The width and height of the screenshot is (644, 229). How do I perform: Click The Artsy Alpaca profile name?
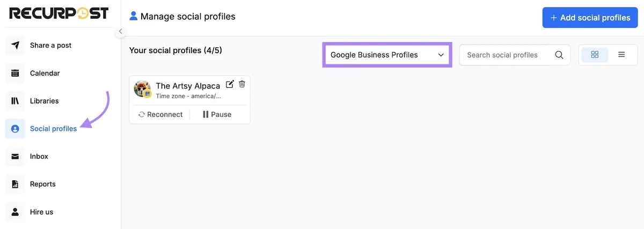[188, 86]
